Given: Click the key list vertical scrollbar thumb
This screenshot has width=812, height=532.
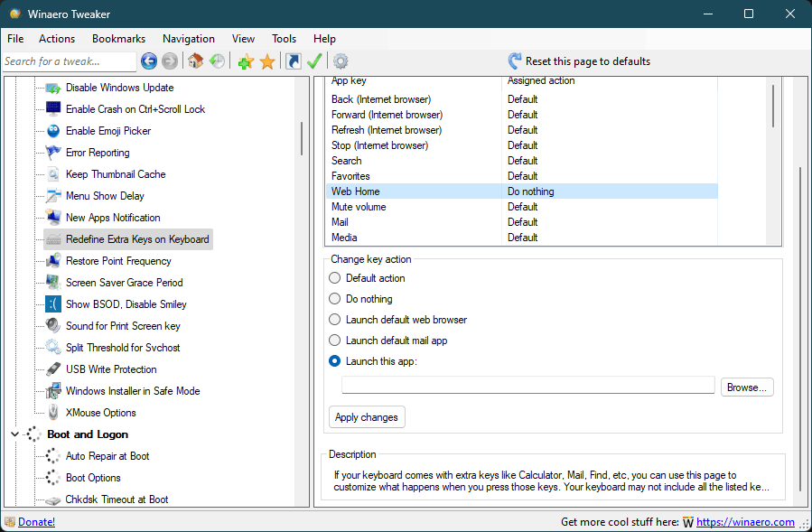Looking at the screenshot, I should click(773, 106).
